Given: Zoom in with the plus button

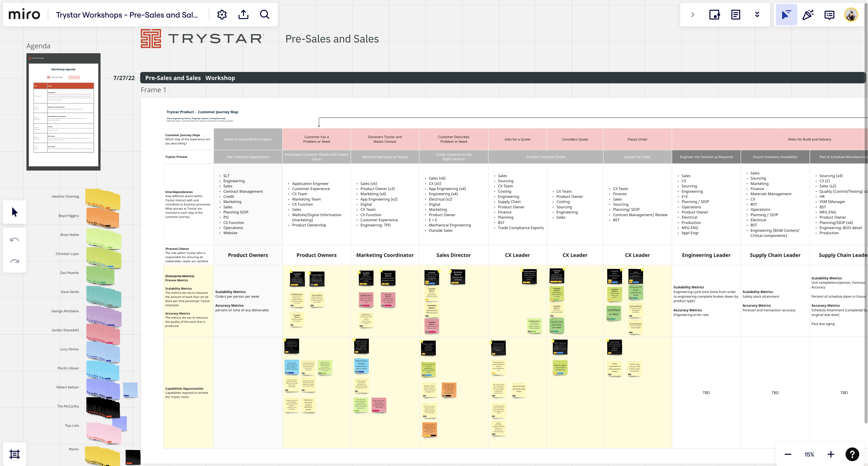Looking at the screenshot, I should coord(831,454).
